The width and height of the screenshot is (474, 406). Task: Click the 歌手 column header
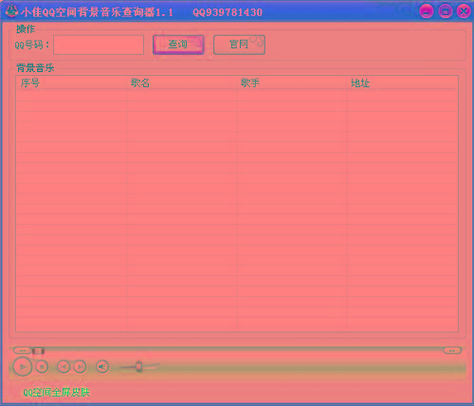292,83
